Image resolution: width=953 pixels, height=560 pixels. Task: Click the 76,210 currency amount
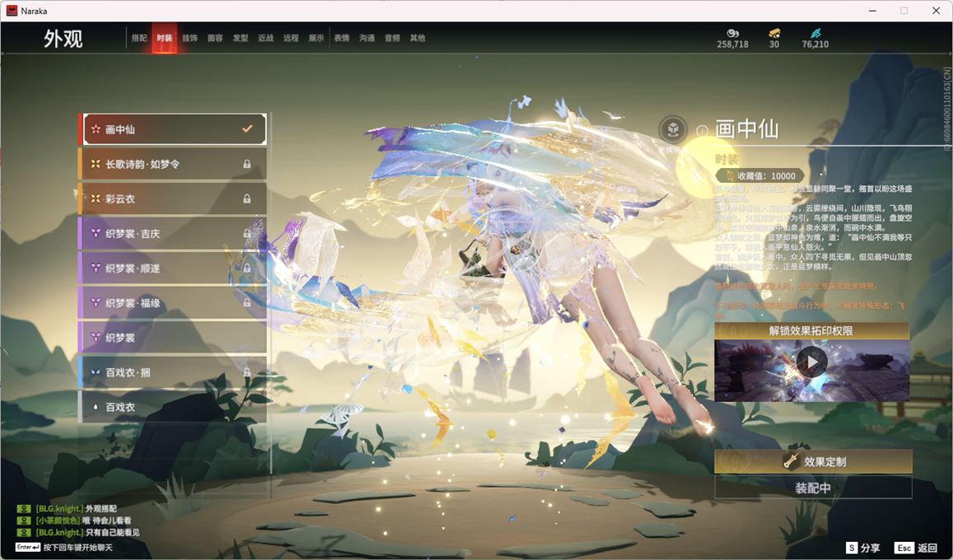click(815, 44)
